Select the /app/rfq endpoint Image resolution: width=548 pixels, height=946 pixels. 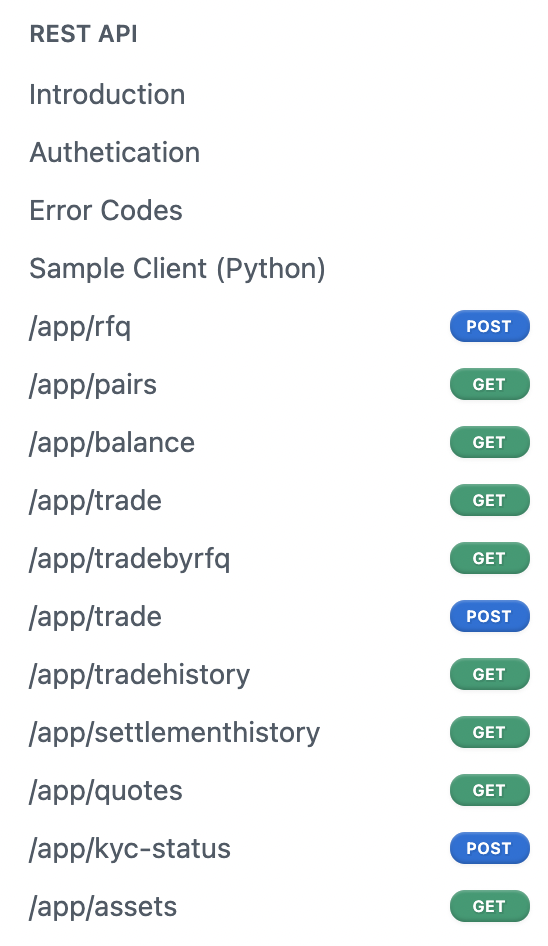80,326
